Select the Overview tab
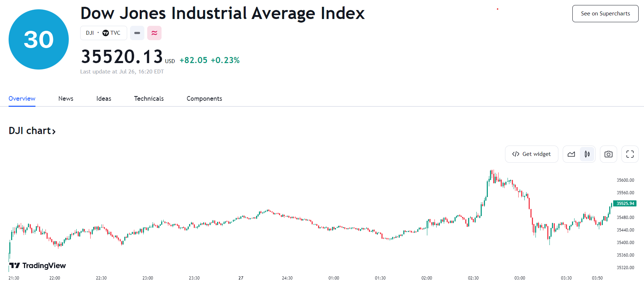 [22, 99]
